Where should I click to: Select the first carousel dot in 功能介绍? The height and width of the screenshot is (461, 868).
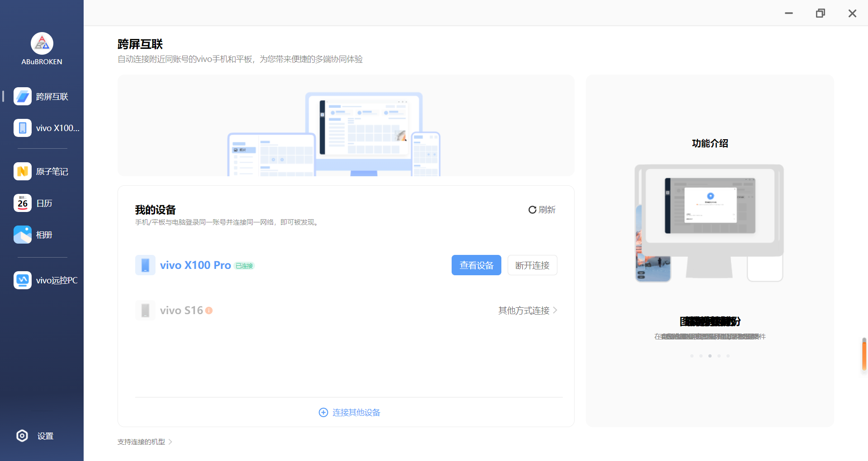692,356
